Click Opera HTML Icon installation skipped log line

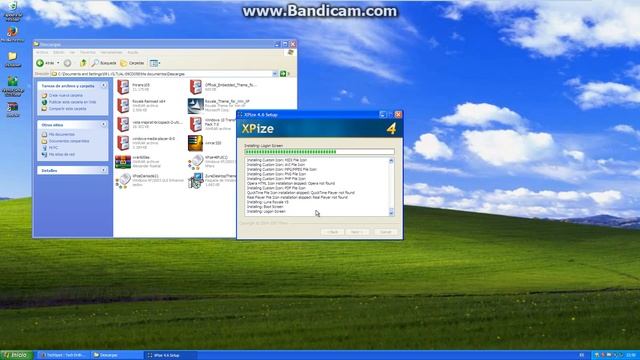coord(291,183)
